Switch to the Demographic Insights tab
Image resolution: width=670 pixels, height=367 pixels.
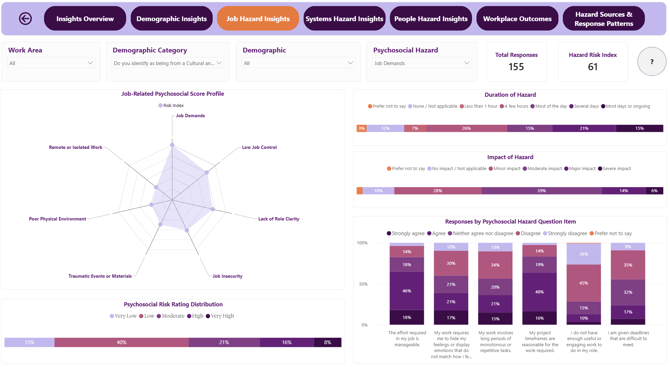[x=171, y=18]
